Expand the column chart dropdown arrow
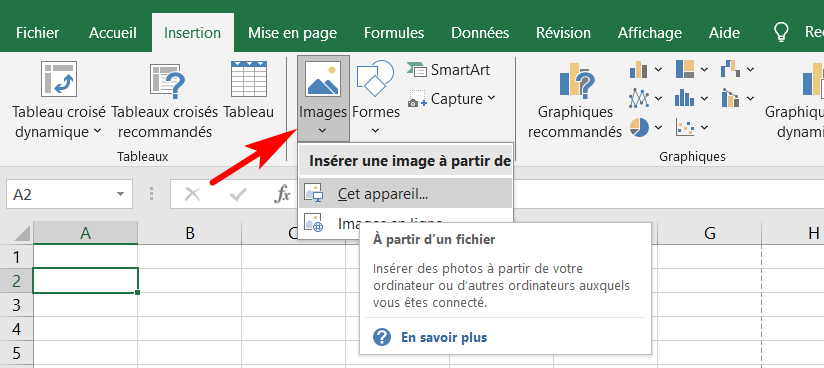This screenshot has height=368, width=824. tap(658, 69)
